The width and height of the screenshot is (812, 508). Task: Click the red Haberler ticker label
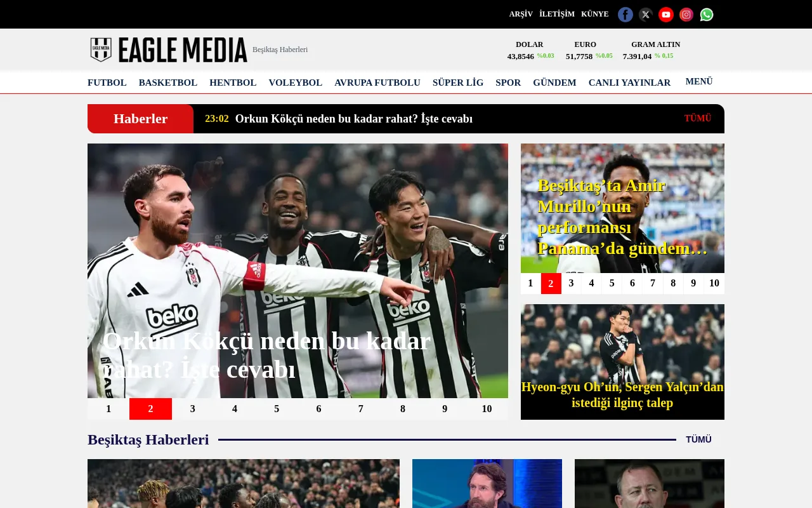(140, 119)
